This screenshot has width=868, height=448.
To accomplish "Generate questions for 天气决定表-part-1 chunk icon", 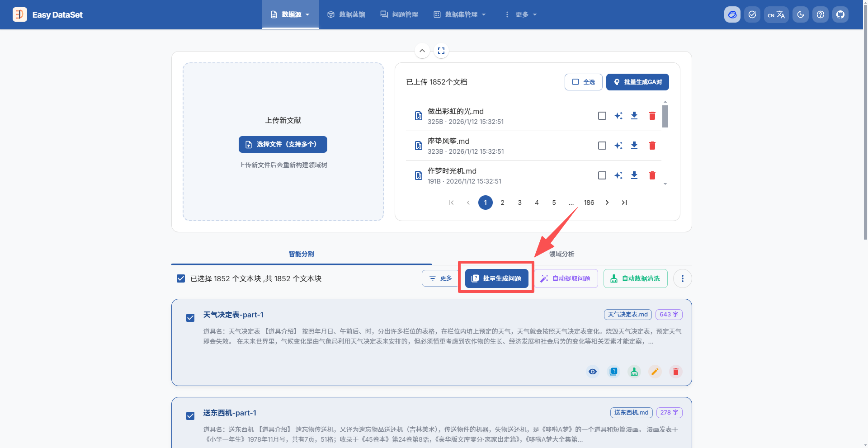I will click(x=613, y=372).
